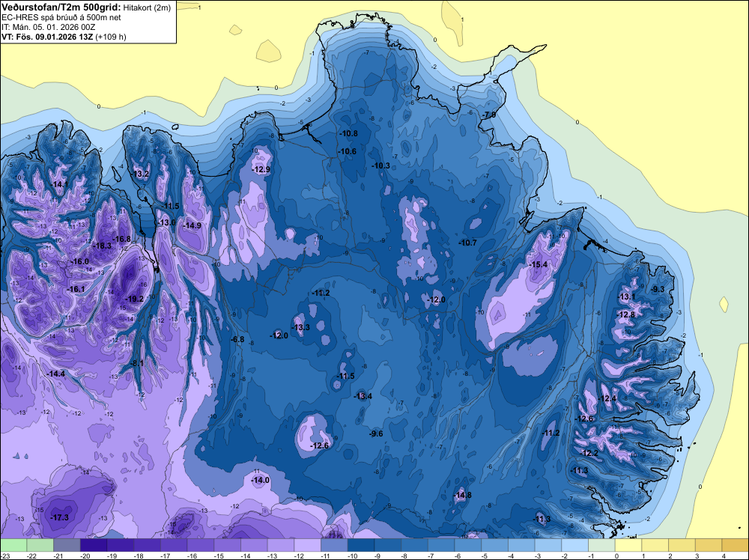The width and height of the screenshot is (749, 560).
Task: Click the -9.6 temperature value
Action: coord(376,433)
